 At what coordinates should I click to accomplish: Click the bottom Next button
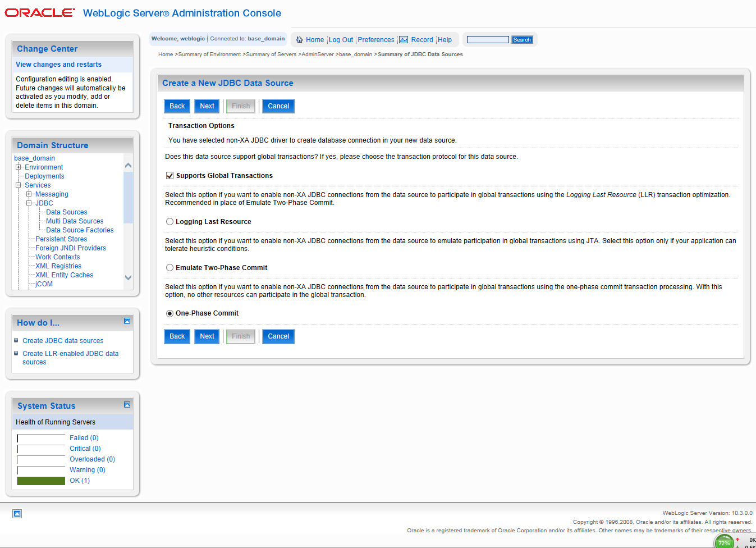pyautogui.click(x=207, y=336)
